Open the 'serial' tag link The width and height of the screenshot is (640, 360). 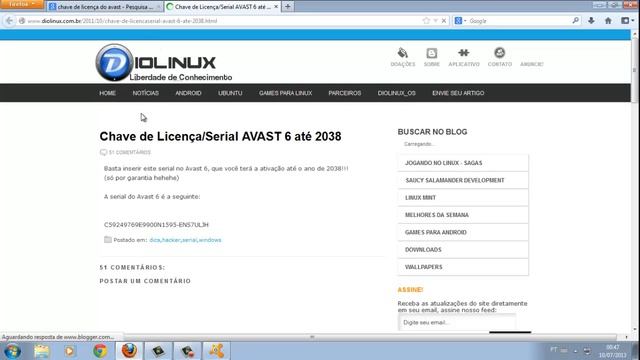click(x=189, y=240)
